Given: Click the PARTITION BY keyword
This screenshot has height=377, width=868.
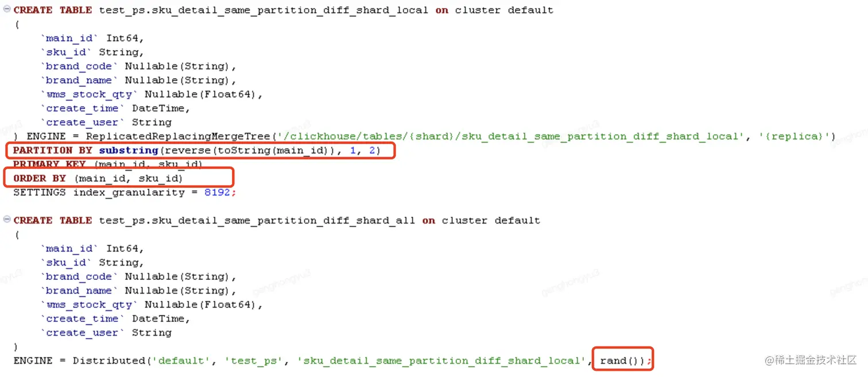Looking at the screenshot, I should [x=55, y=151].
